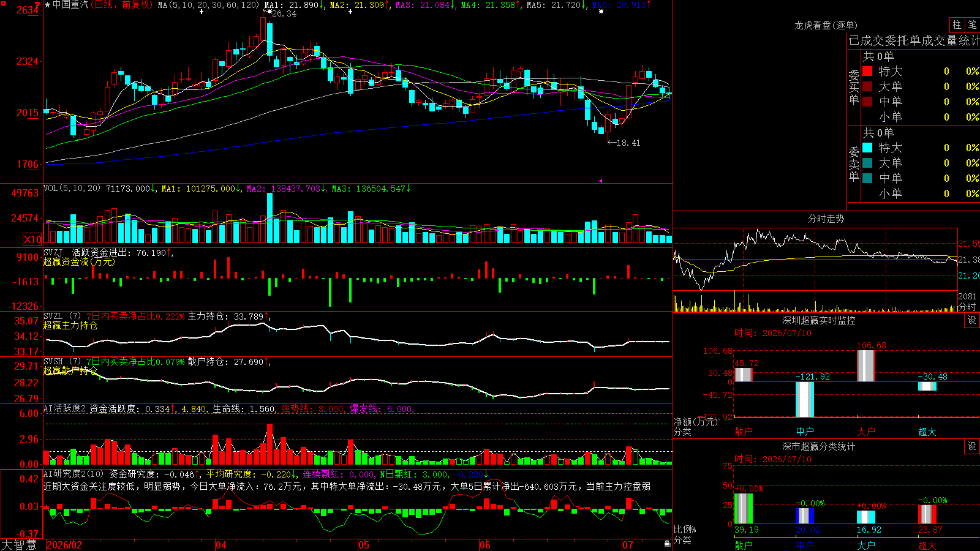Viewport: 980px width, 551px height.
Task: Open 设 settings for 深市超赢分类统计
Action: [x=972, y=446]
